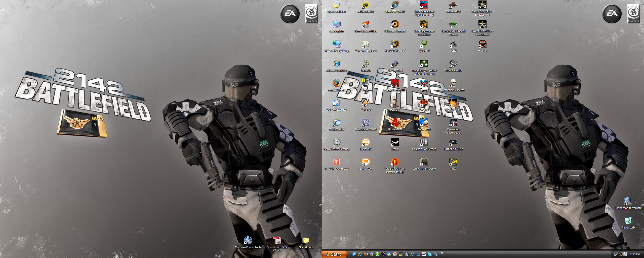
Task: Open the Start menu
Action: coord(334,254)
